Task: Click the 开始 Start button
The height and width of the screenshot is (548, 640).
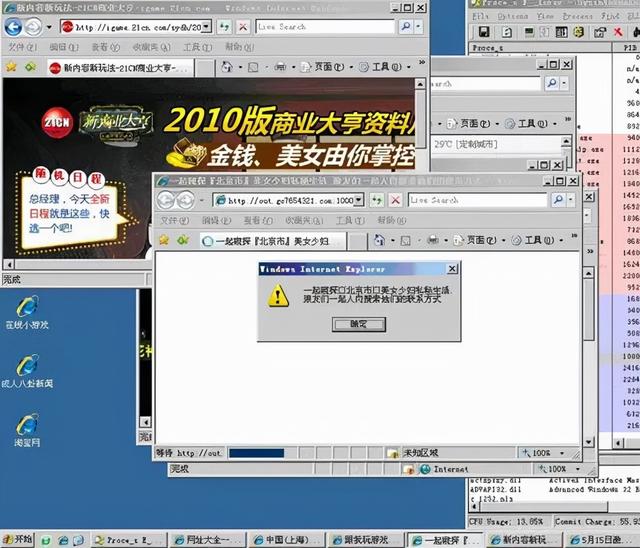Action: tap(19, 540)
